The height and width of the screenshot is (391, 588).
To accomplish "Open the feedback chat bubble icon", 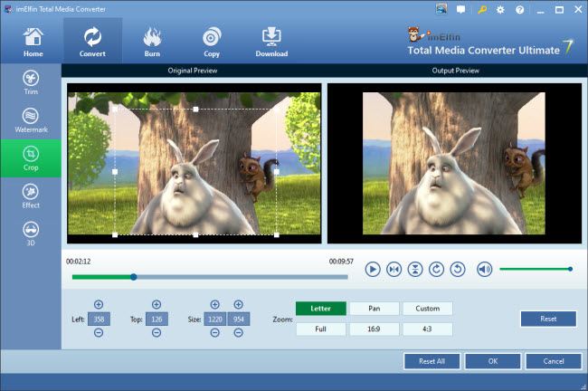I will [x=460, y=10].
